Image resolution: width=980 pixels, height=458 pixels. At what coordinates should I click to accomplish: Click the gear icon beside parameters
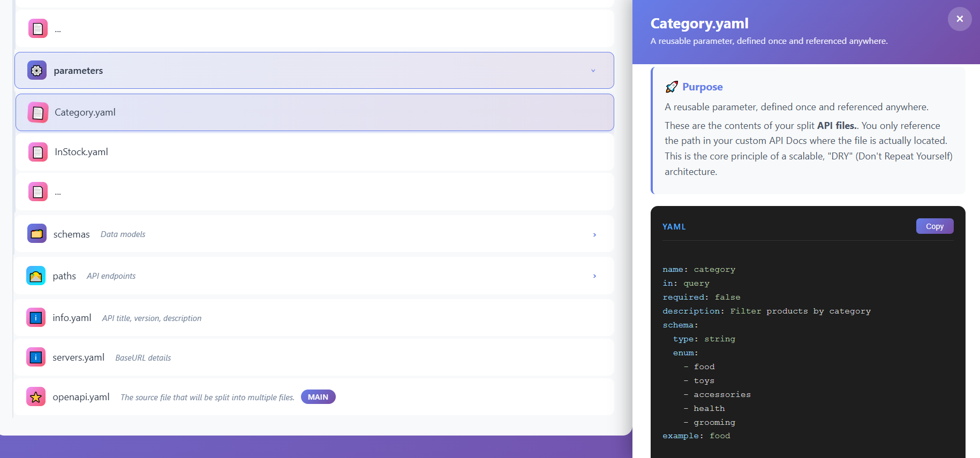click(x=36, y=71)
